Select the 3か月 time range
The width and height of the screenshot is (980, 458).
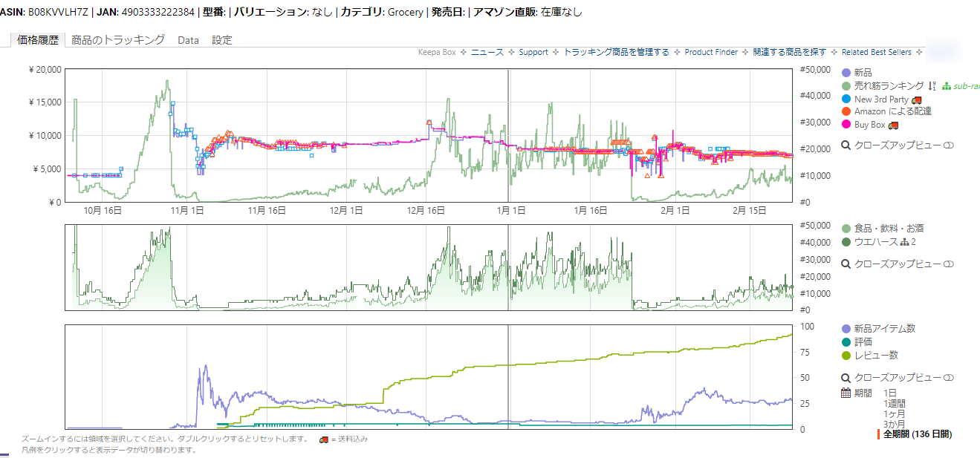[x=895, y=424]
